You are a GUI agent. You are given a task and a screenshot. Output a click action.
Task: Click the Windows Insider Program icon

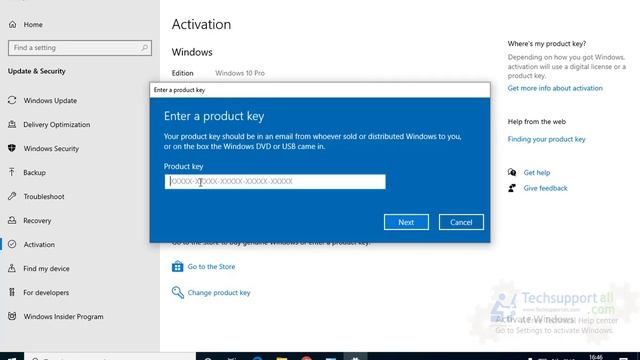12,316
